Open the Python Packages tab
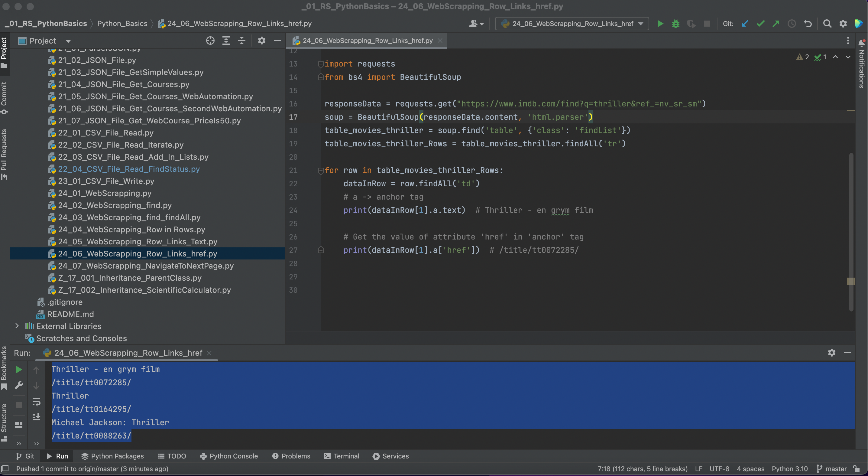This screenshot has height=476, width=868. [112, 456]
